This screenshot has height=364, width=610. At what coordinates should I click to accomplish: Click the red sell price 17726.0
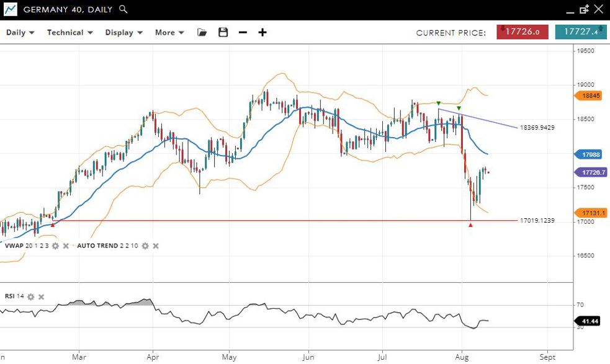522,32
